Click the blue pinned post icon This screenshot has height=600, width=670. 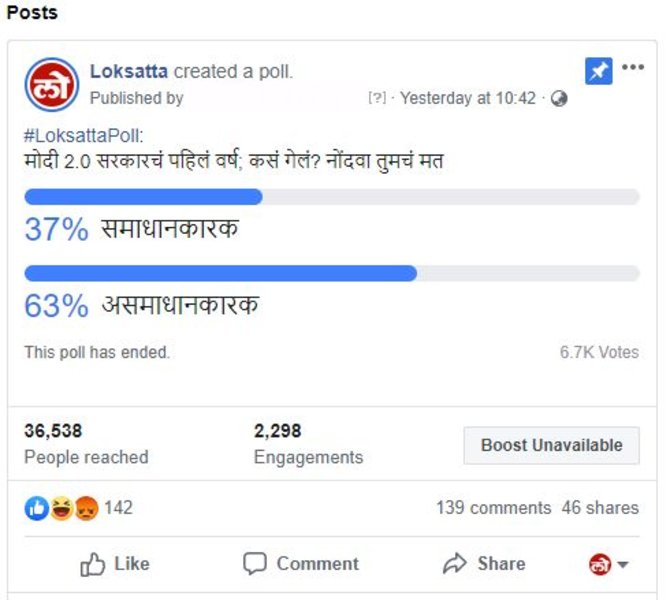[598, 71]
